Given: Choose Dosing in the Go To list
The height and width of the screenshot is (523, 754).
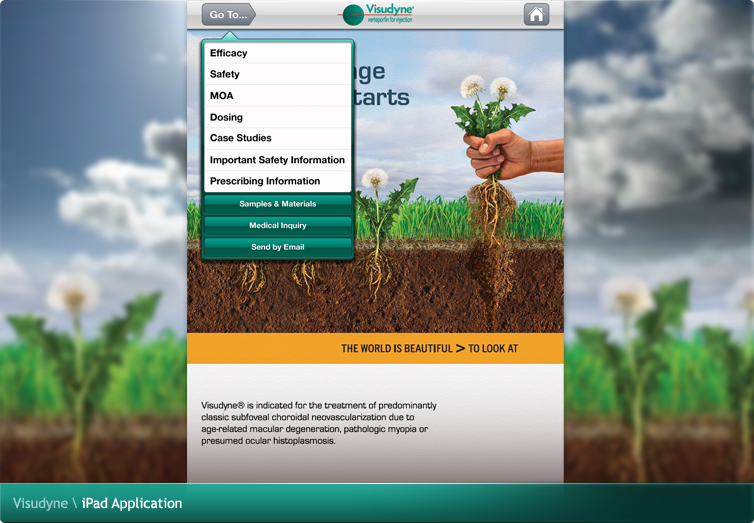Looking at the screenshot, I should 277,117.
